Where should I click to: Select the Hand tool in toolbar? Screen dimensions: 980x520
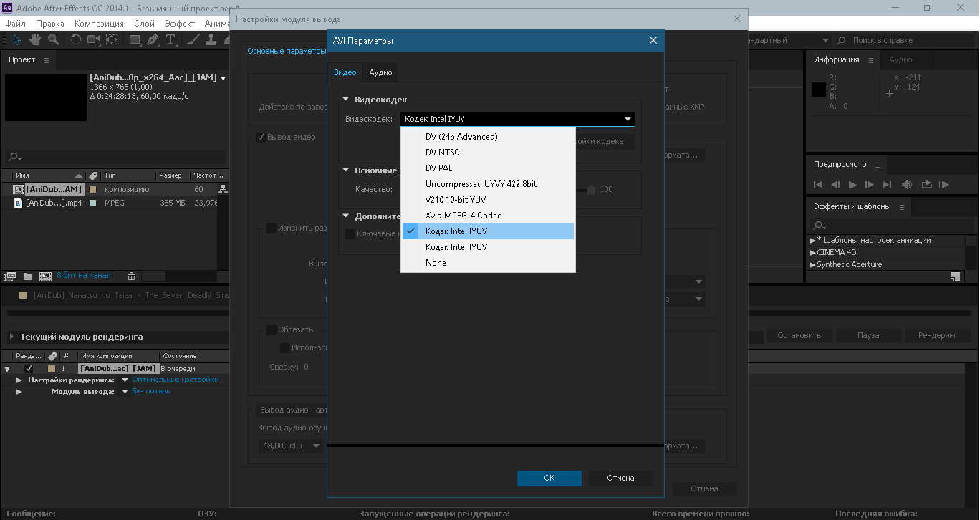point(34,40)
